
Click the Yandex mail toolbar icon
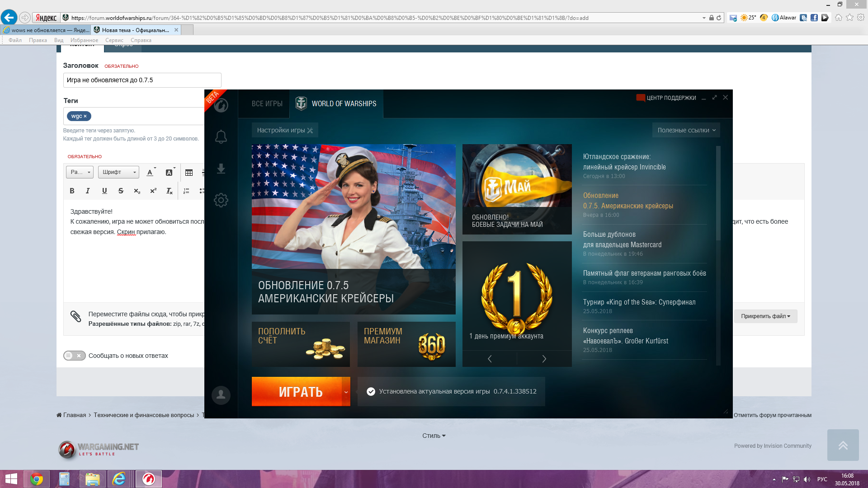(733, 18)
